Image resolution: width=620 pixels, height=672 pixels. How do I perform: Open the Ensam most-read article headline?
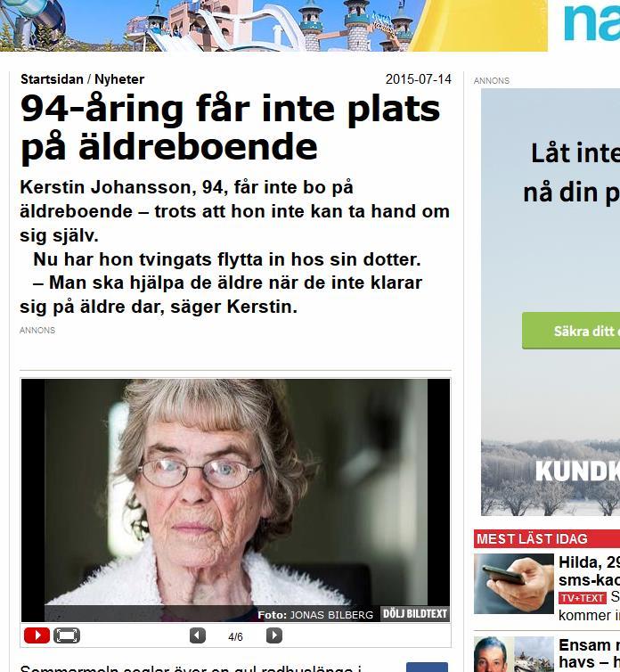589,653
